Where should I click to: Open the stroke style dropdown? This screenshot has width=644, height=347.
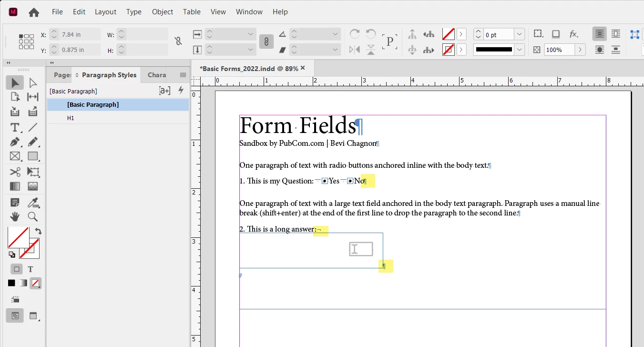coord(520,50)
